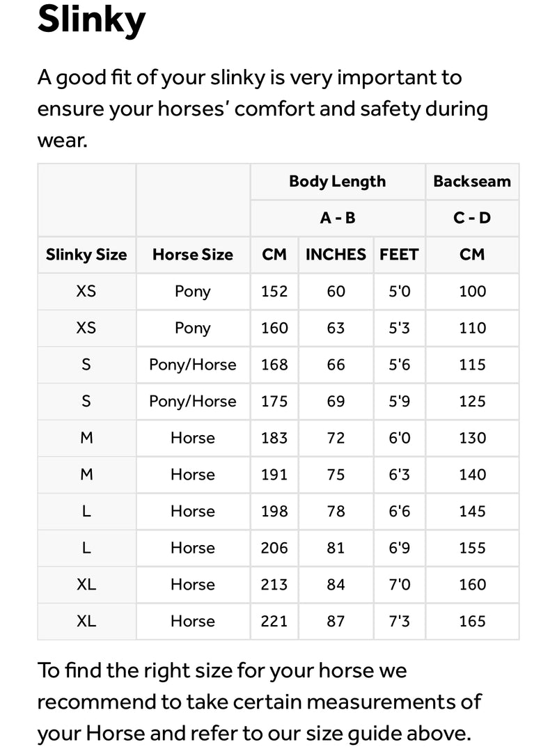Select the 155 backseam value cell
557x756 pixels.
click(472, 548)
